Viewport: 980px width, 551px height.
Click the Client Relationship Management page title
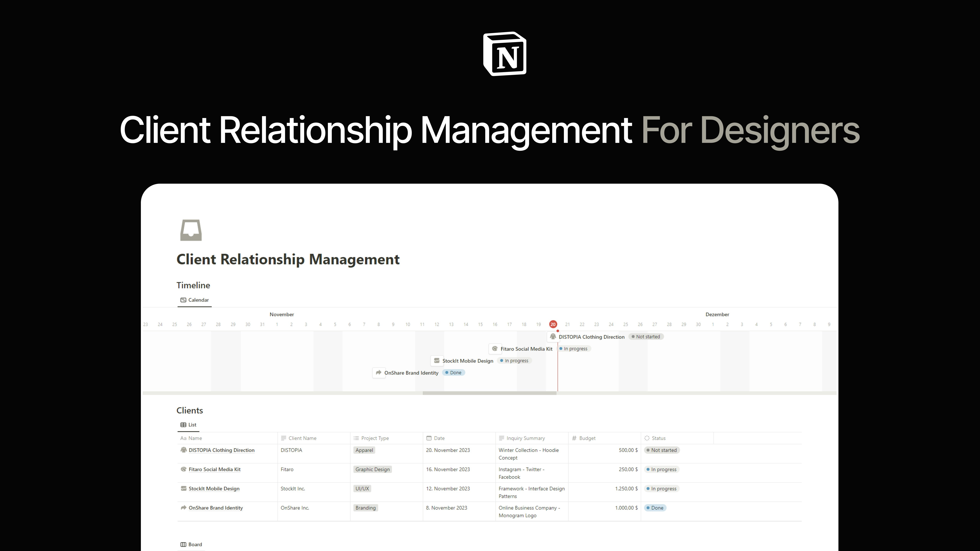tap(288, 259)
